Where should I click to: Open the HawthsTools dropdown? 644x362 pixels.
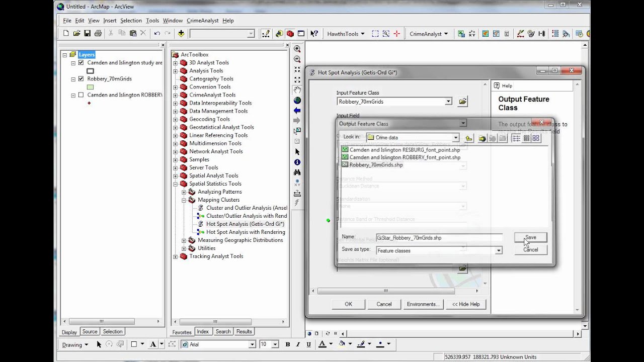[346, 34]
